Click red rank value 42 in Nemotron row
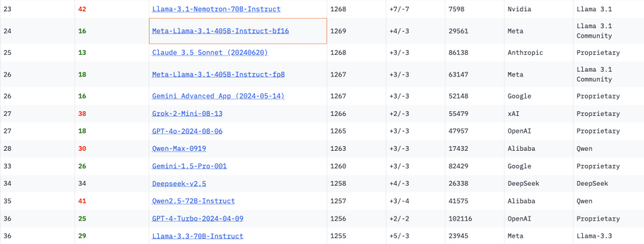The height and width of the screenshot is (244, 644). 82,9
